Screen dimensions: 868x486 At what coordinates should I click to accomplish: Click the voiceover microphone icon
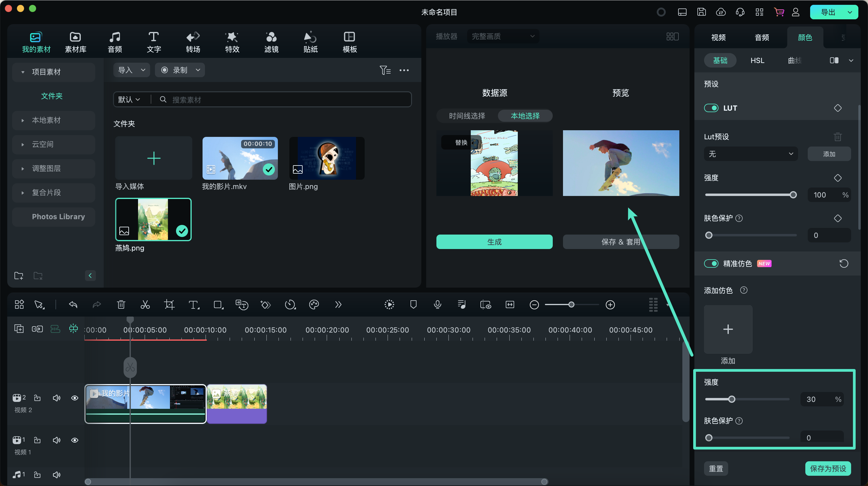437,305
